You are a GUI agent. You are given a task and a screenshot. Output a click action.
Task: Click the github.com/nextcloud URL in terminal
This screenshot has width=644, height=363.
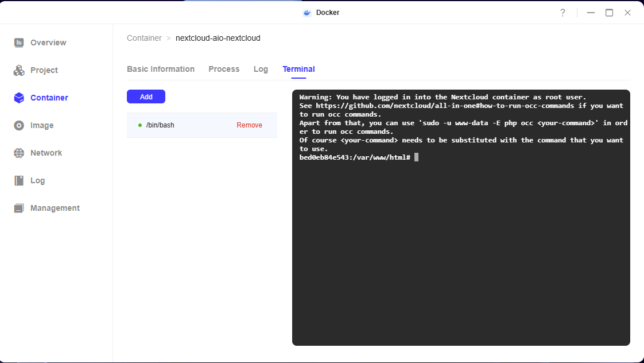(x=445, y=106)
